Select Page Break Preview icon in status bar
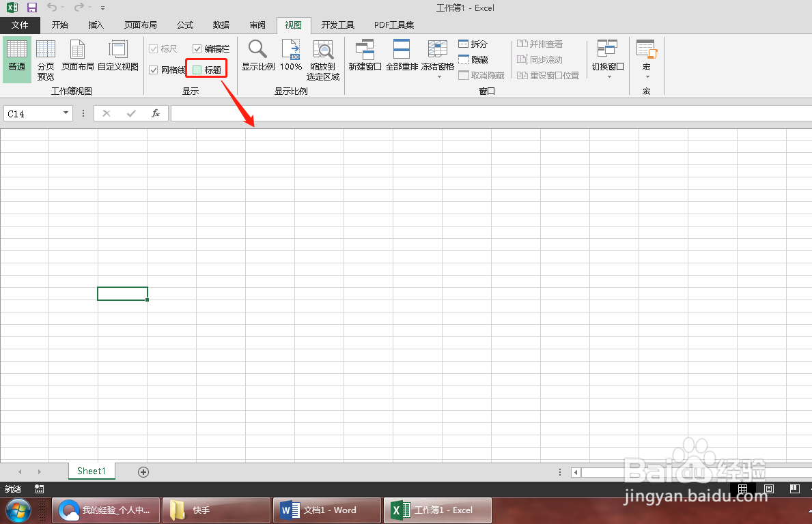 coord(794,489)
